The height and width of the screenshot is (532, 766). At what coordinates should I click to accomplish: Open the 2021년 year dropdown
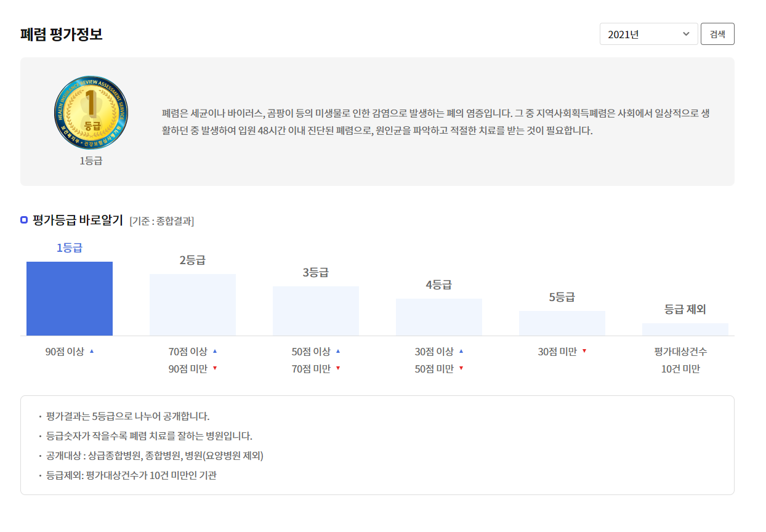click(648, 34)
